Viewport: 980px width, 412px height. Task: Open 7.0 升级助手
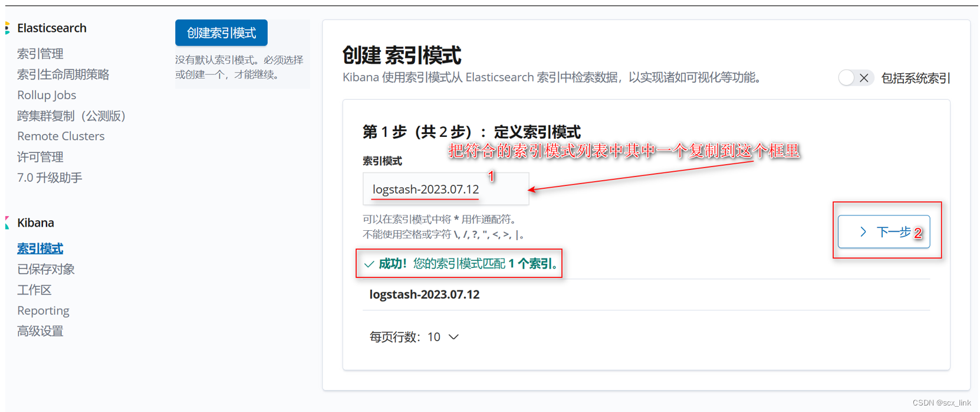tap(50, 178)
